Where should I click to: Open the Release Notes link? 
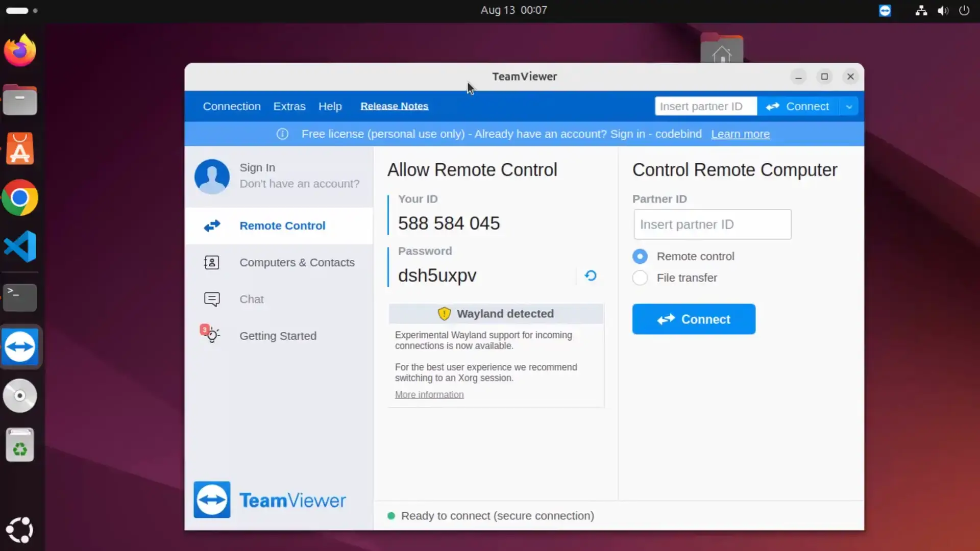click(x=395, y=106)
